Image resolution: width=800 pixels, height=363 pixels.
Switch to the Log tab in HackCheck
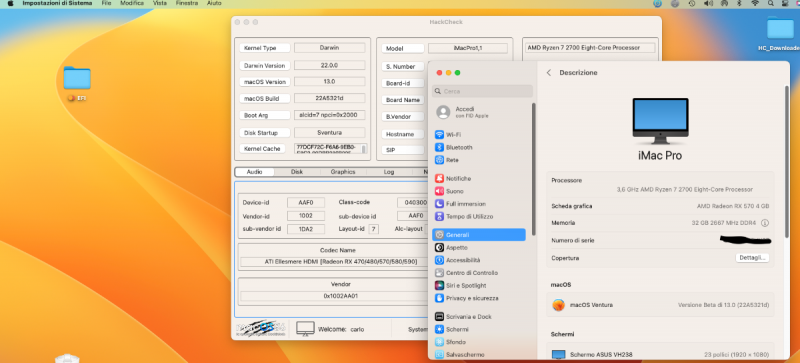point(389,172)
